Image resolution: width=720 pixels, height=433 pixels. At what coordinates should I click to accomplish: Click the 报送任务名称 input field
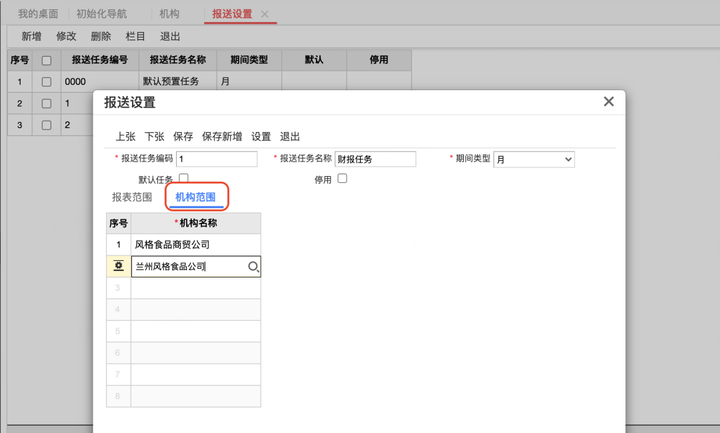375,159
